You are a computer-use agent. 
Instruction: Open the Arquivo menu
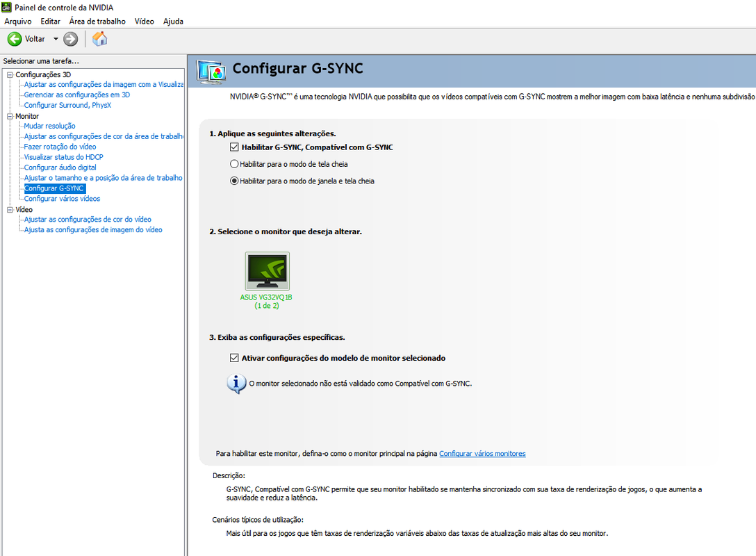[18, 22]
